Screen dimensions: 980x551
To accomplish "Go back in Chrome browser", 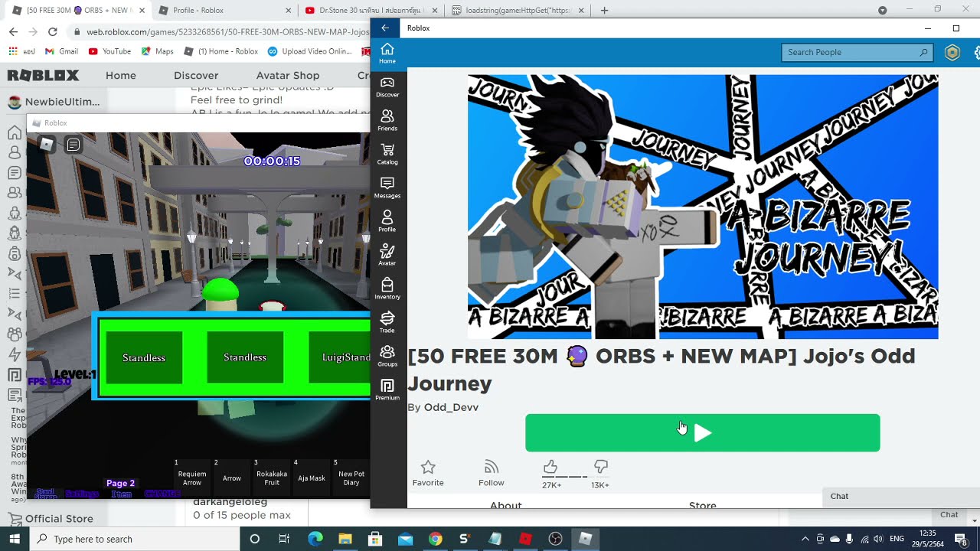I will point(14,31).
